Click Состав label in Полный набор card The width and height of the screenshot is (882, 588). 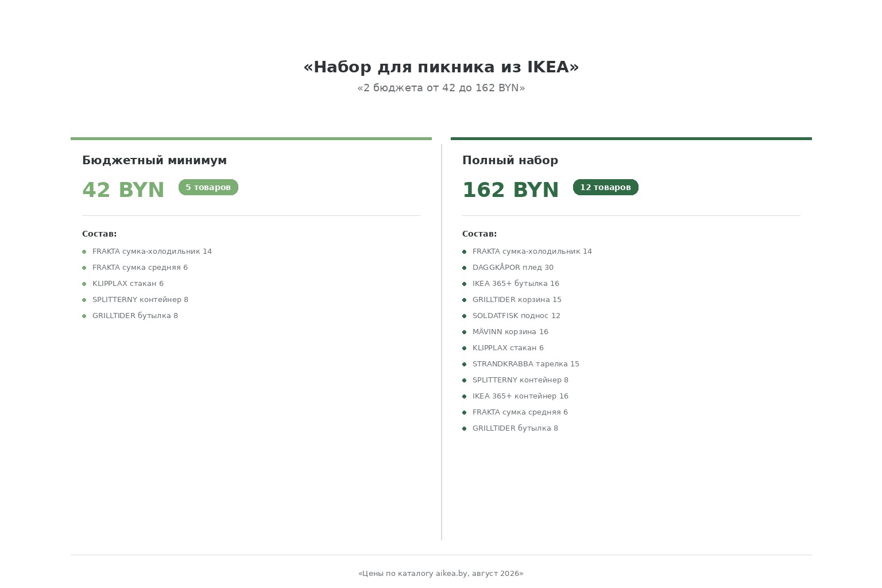(x=479, y=234)
